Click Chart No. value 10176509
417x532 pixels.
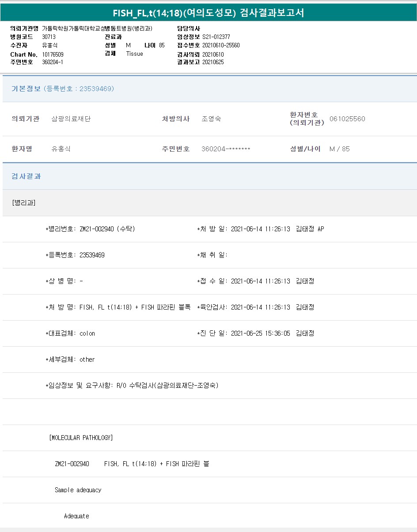click(53, 54)
